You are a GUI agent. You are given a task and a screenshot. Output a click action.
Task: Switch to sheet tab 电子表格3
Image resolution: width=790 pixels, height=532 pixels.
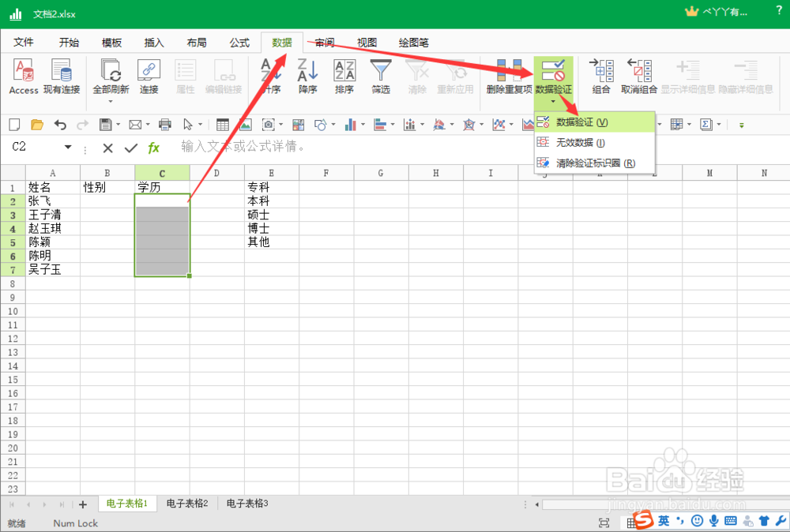[x=246, y=504]
